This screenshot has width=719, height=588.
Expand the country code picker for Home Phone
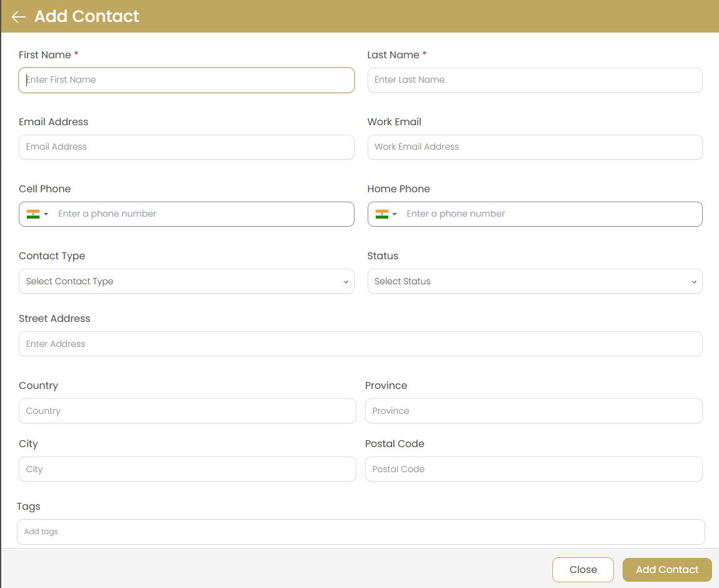(x=394, y=214)
